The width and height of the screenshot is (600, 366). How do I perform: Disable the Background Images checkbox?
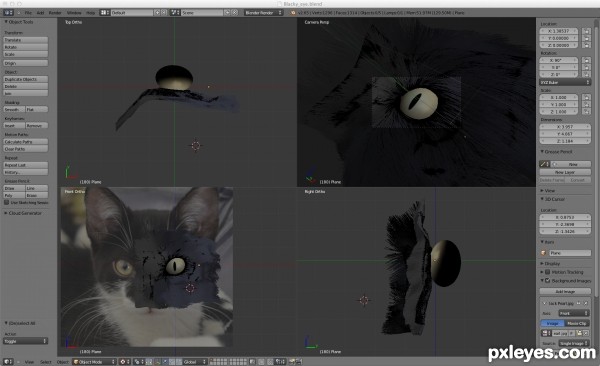point(548,281)
